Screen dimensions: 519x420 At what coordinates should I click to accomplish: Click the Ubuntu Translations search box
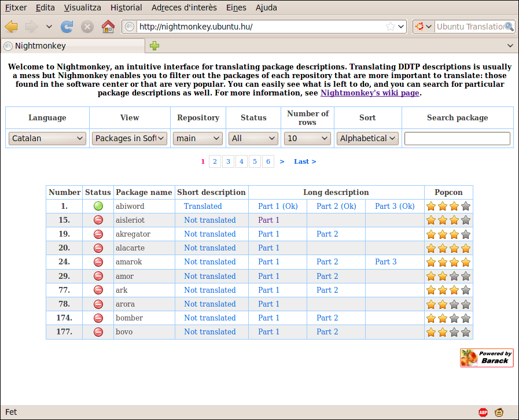pyautogui.click(x=470, y=27)
